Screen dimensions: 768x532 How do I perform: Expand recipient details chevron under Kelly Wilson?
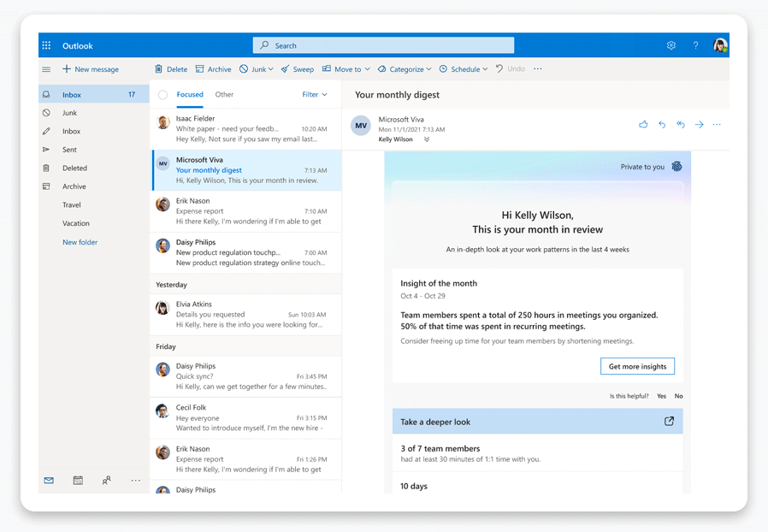[x=427, y=139]
